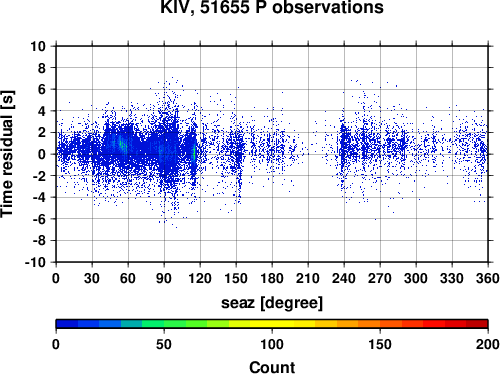
Task: Click the y-axis tick label 10
Action: click(x=38, y=46)
